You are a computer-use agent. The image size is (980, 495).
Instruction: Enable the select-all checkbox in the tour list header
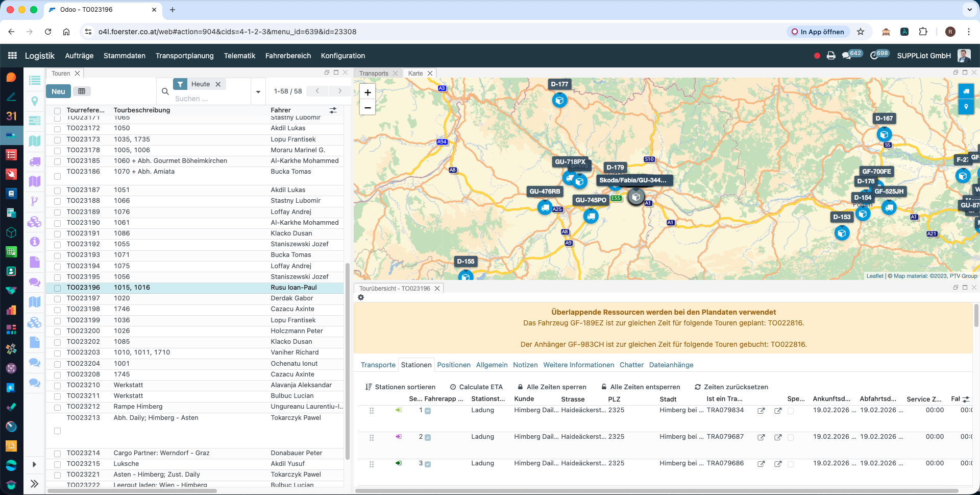click(x=57, y=110)
